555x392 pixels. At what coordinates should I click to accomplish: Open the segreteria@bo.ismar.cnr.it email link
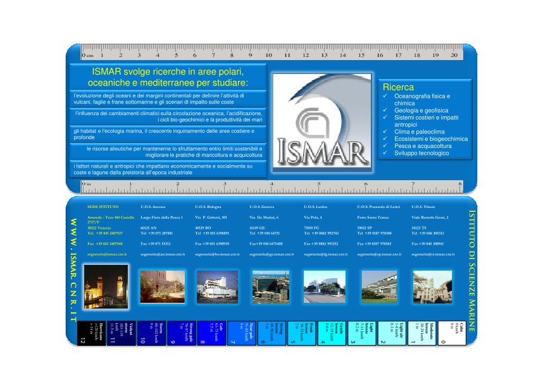coord(217,254)
